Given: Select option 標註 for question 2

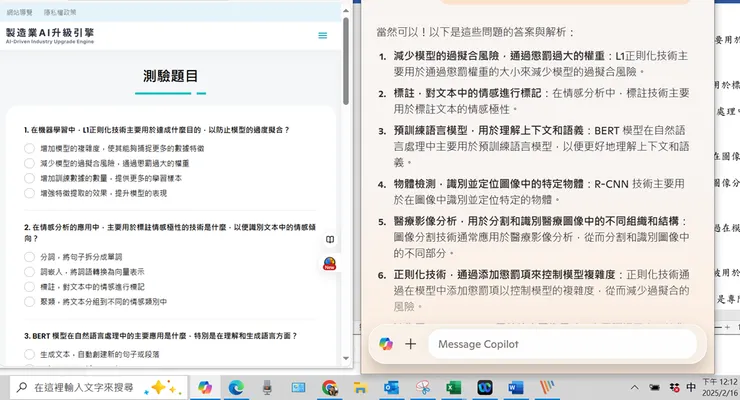Looking at the screenshot, I should click(29, 287).
